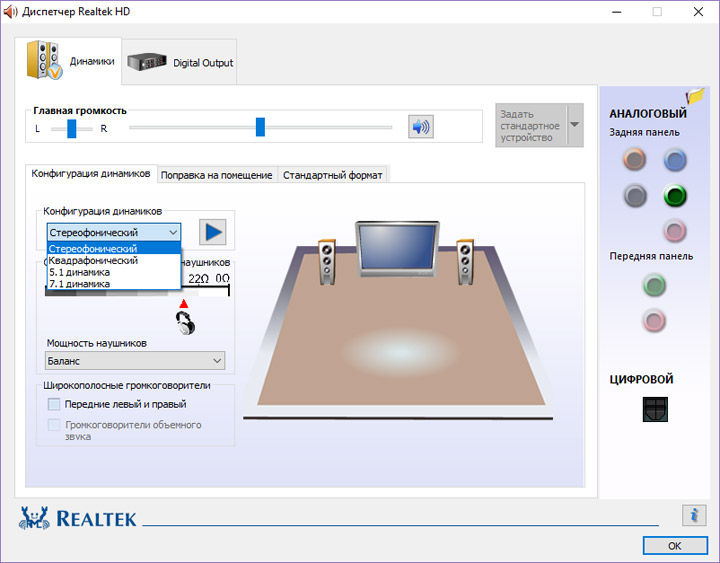Enable Передние левый и правый checkbox

54,404
